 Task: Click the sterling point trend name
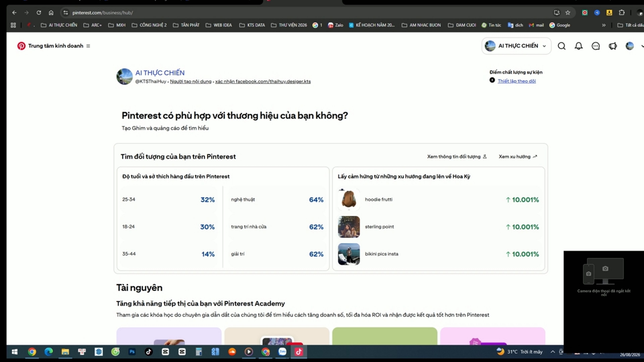click(x=379, y=227)
